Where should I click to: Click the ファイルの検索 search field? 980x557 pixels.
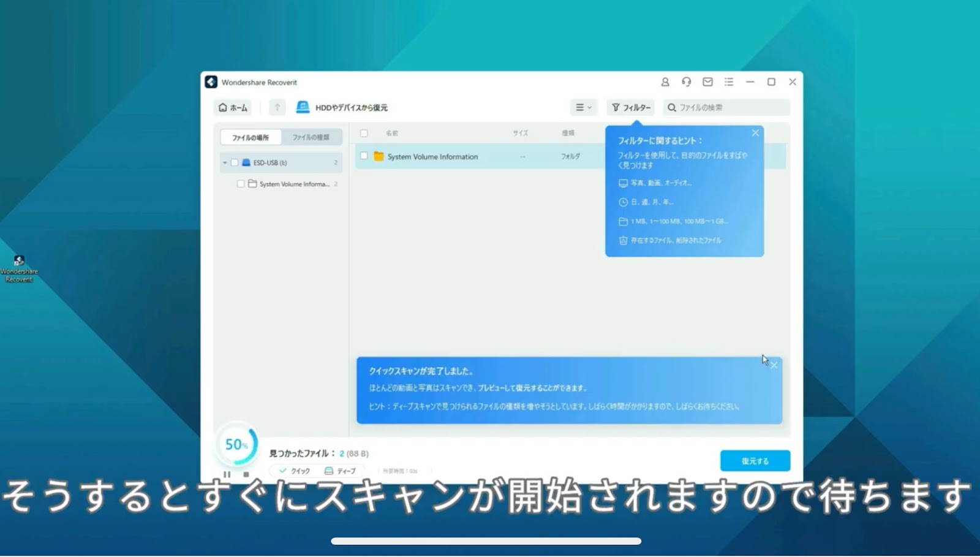pyautogui.click(x=727, y=107)
